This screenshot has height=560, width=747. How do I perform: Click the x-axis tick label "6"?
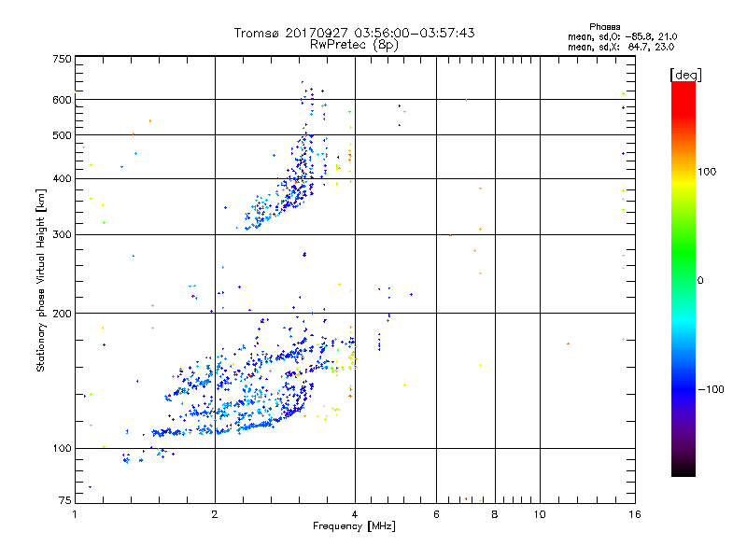point(436,515)
